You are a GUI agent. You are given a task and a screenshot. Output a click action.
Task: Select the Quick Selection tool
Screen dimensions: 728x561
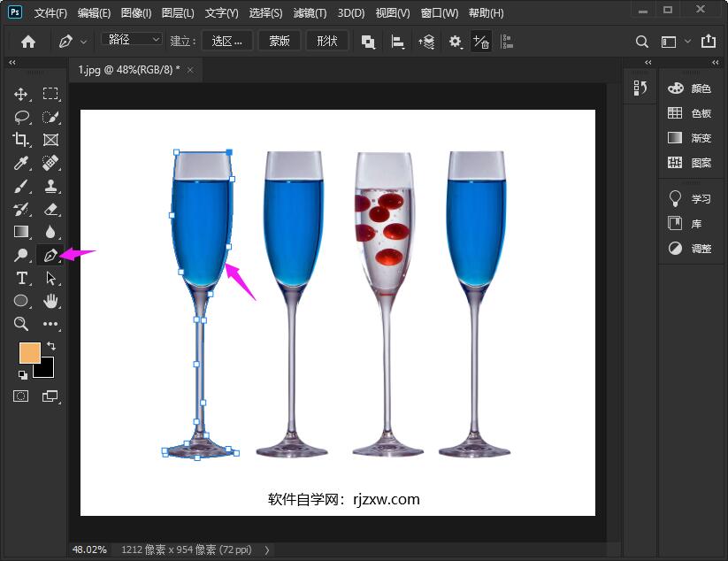point(50,117)
